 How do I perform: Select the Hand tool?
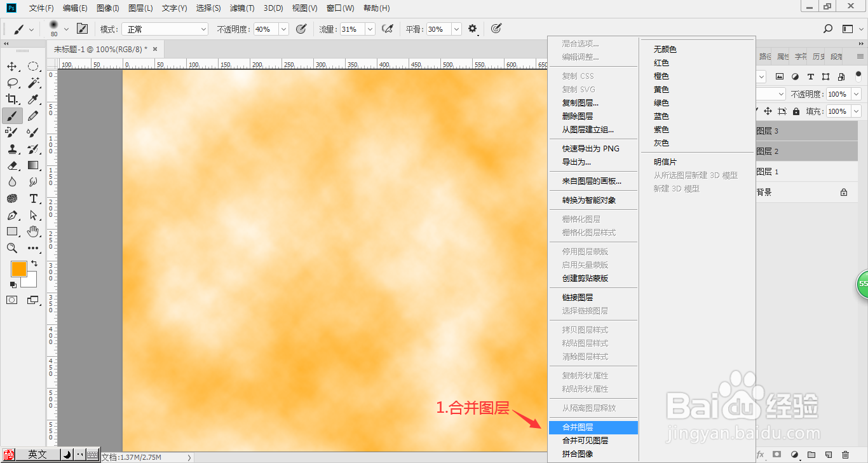(33, 231)
